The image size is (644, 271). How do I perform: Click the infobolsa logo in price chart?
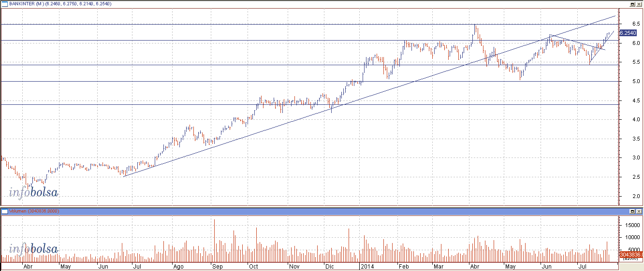[33, 193]
